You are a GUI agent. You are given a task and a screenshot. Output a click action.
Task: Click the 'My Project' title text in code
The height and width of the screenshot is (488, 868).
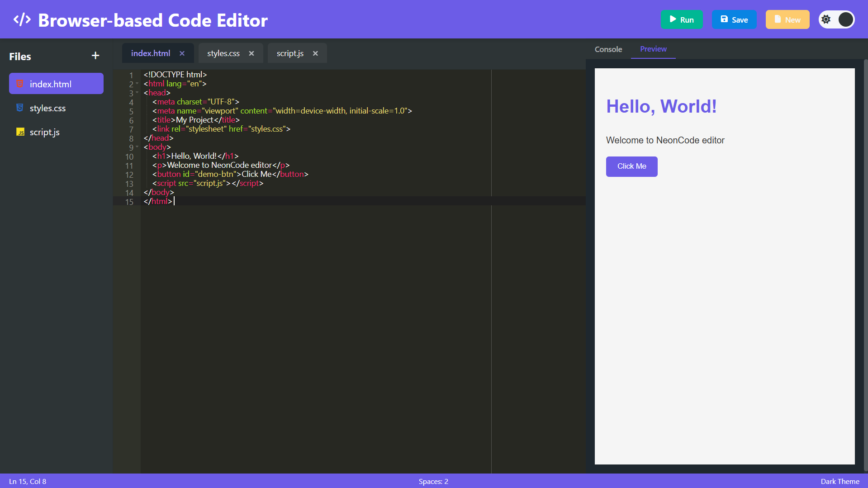(194, 120)
